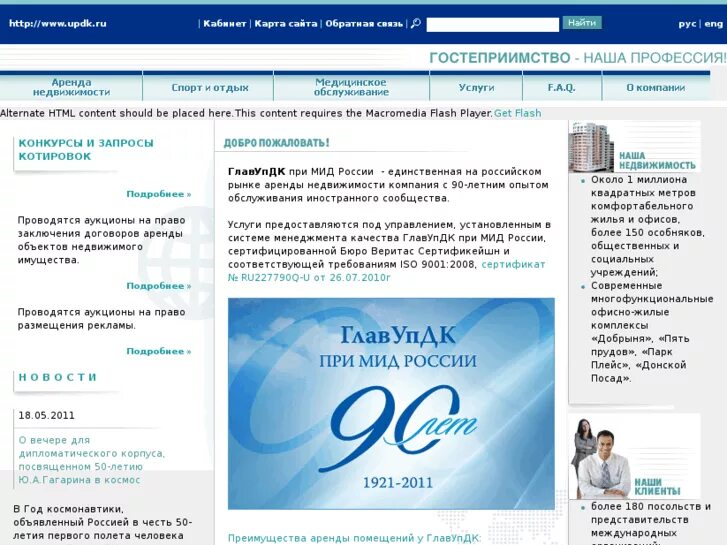This screenshot has height=545, width=727.
Task: Click the Get Flash link
Action: pos(517,113)
